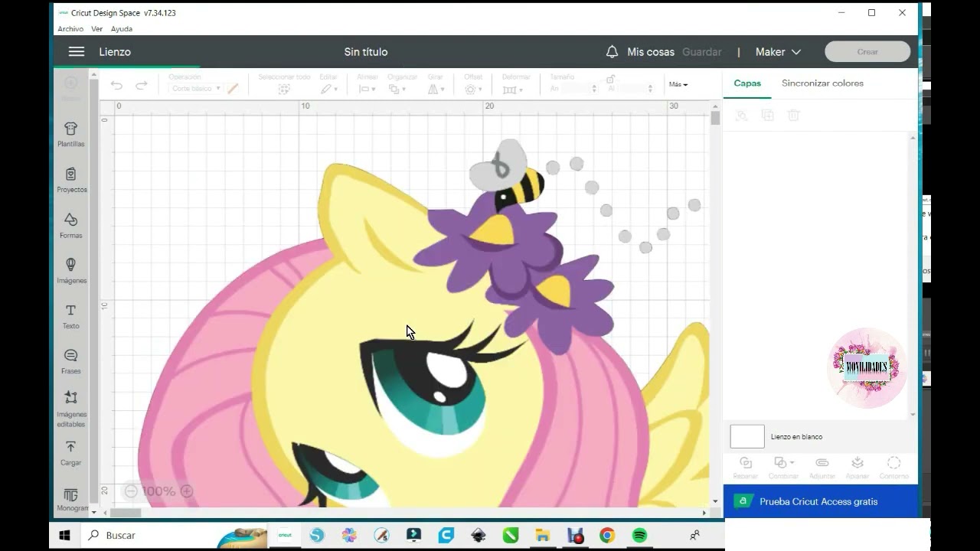Image resolution: width=980 pixels, height=551 pixels.
Task: Open Chrome from the taskbar
Action: (607, 536)
